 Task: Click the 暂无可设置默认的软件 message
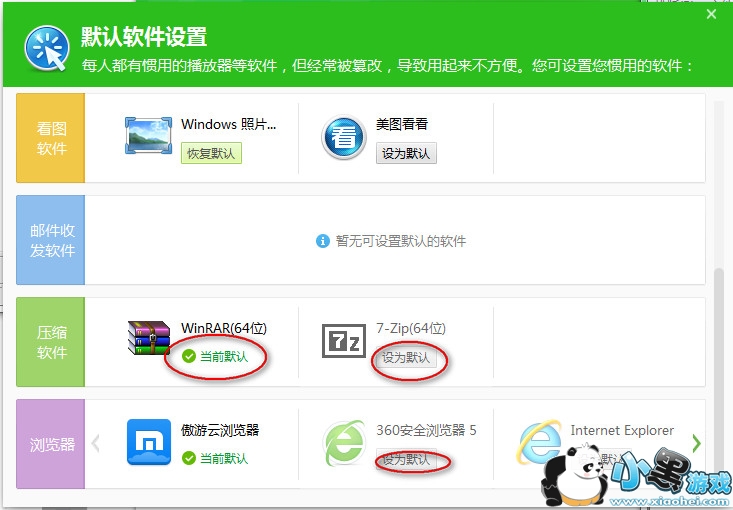coord(401,241)
